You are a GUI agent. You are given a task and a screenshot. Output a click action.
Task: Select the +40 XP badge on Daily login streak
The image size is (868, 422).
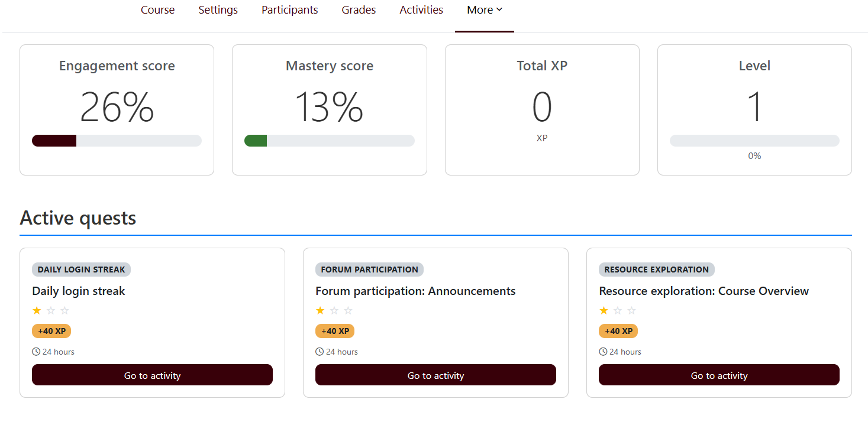coord(51,330)
